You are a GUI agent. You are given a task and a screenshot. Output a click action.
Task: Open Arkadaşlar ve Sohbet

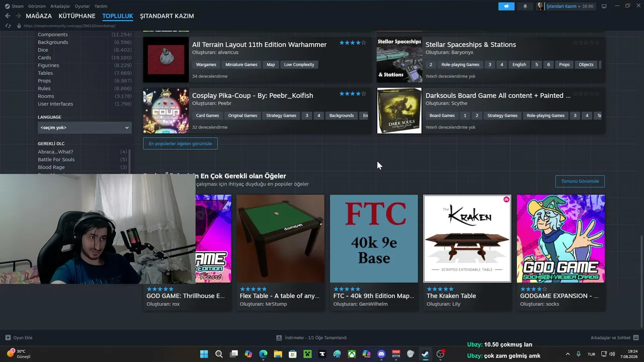pyautogui.click(x=611, y=338)
